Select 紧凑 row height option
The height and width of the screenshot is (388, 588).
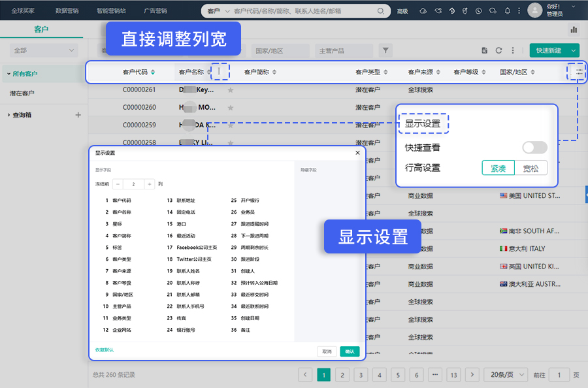(498, 168)
